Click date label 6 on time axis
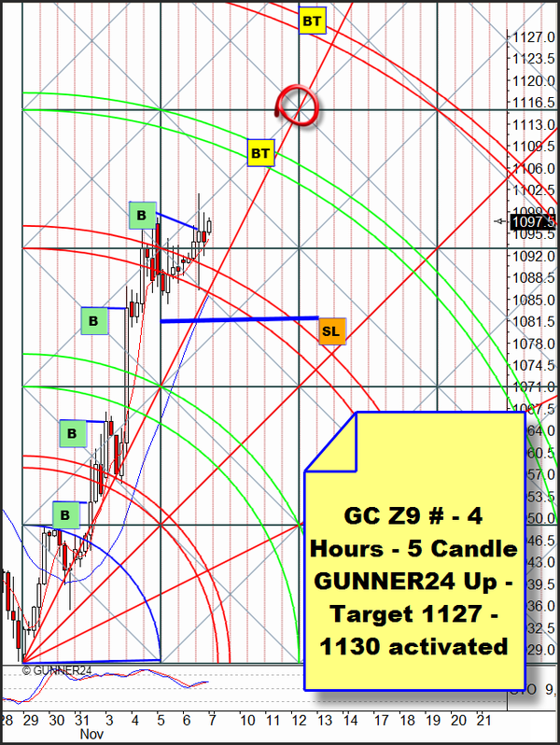Viewport: 560px width, 745px height. (186, 721)
